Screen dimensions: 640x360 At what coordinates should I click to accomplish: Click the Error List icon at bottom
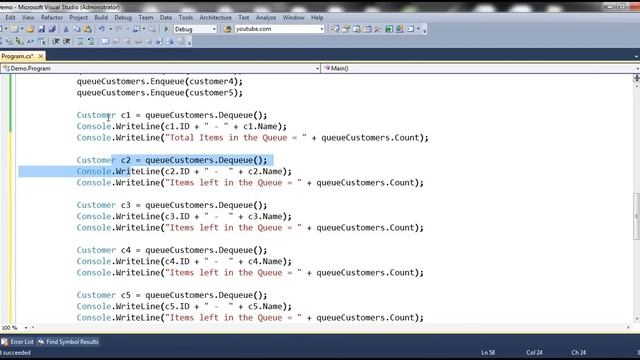click(x=4, y=342)
